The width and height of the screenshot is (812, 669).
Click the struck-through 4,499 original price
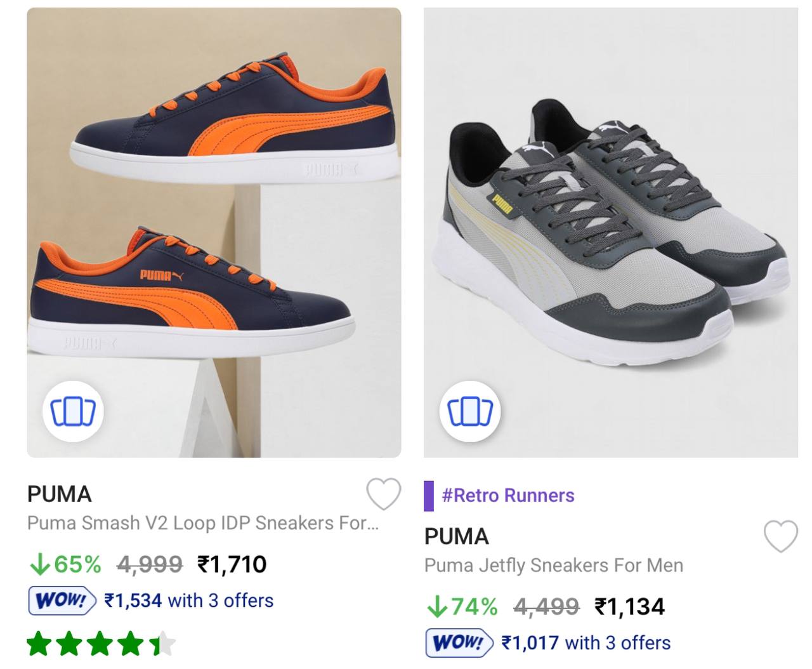pos(546,607)
